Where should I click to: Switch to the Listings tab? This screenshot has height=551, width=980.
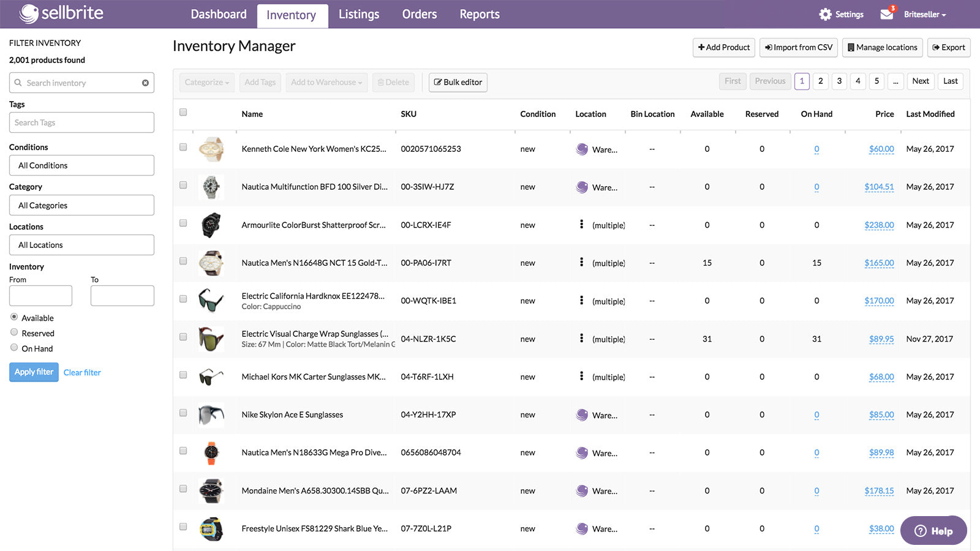click(359, 14)
